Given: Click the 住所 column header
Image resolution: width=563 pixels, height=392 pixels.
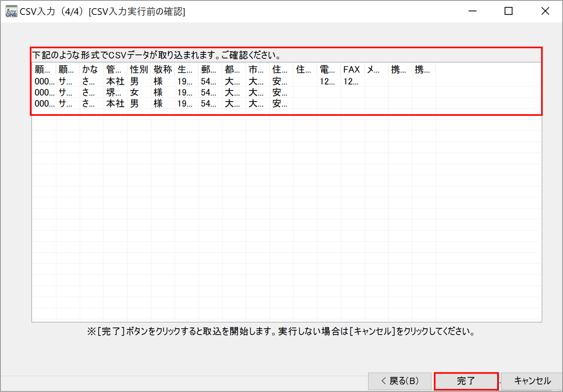Looking at the screenshot, I should pos(279,70).
